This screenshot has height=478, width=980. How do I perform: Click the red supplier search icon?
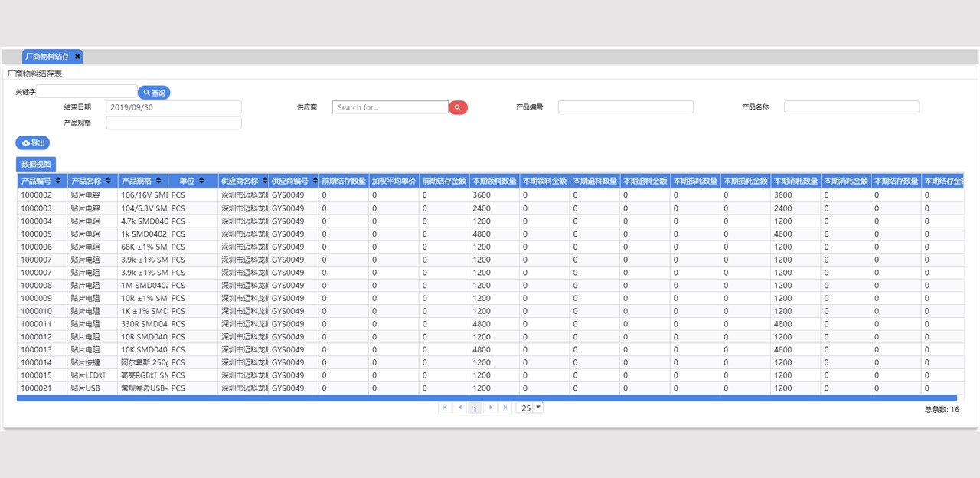[x=458, y=107]
